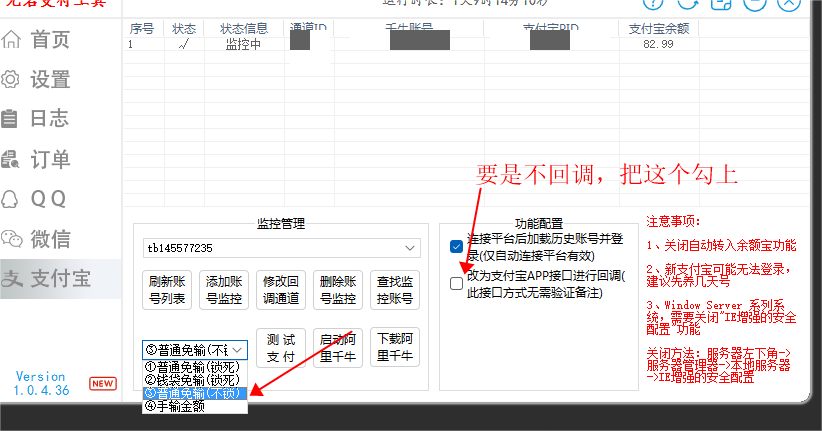The image size is (822, 431).
Task: Select the 监控中 status cell in row 1
Action: (x=243, y=45)
